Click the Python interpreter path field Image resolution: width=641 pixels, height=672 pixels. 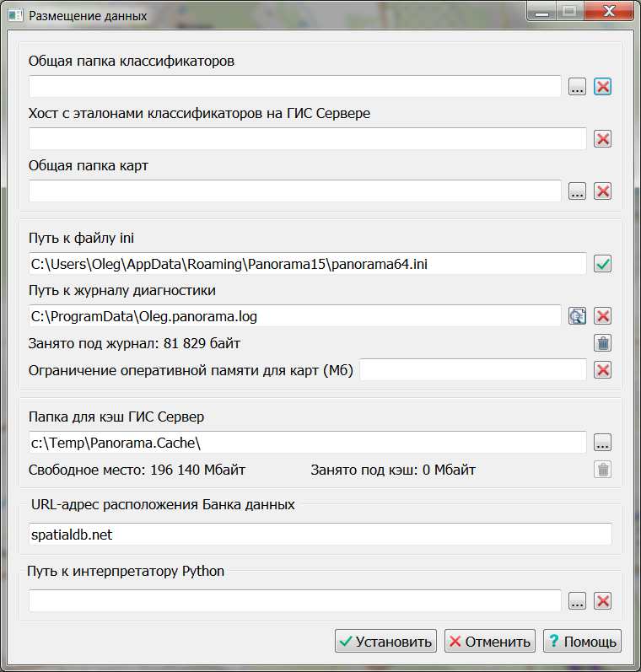294,601
